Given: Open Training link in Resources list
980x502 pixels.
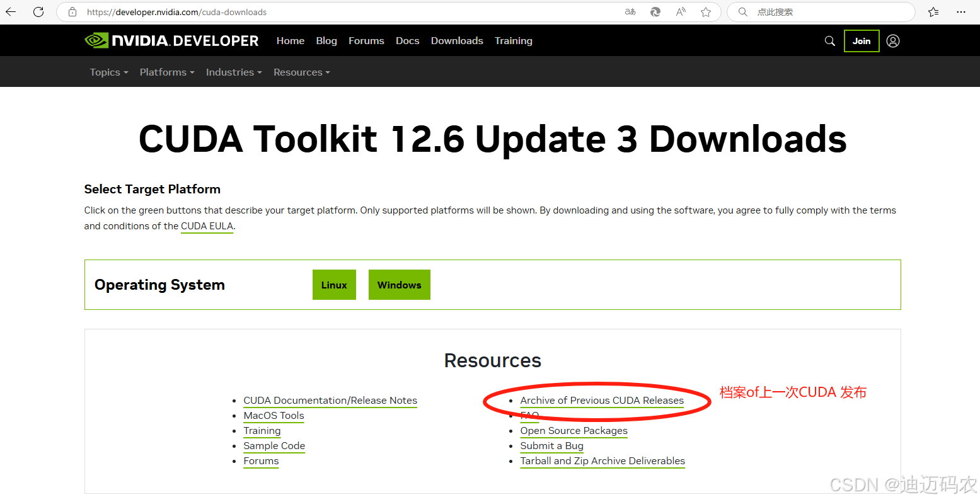Looking at the screenshot, I should (262, 431).
